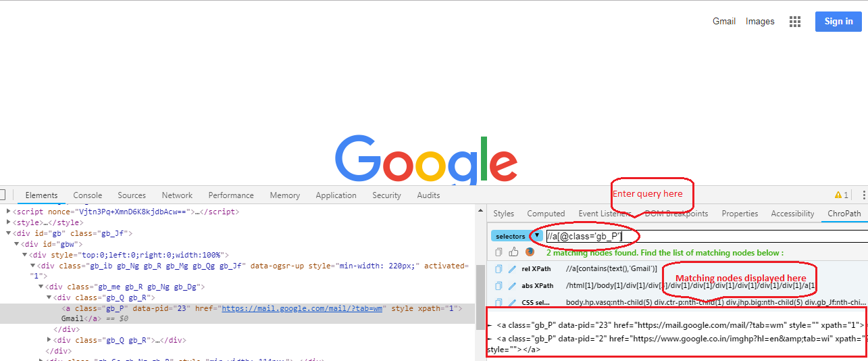This screenshot has width=868, height=361.
Task: Open the Properties sidebar tab
Action: pyautogui.click(x=740, y=214)
